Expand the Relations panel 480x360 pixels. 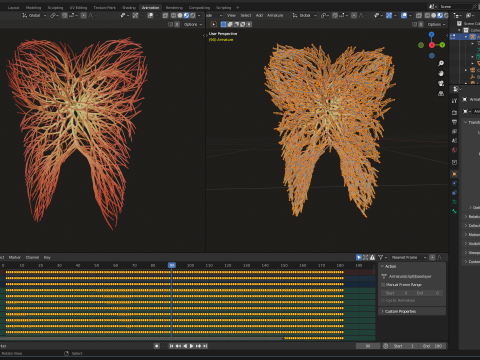(472, 217)
